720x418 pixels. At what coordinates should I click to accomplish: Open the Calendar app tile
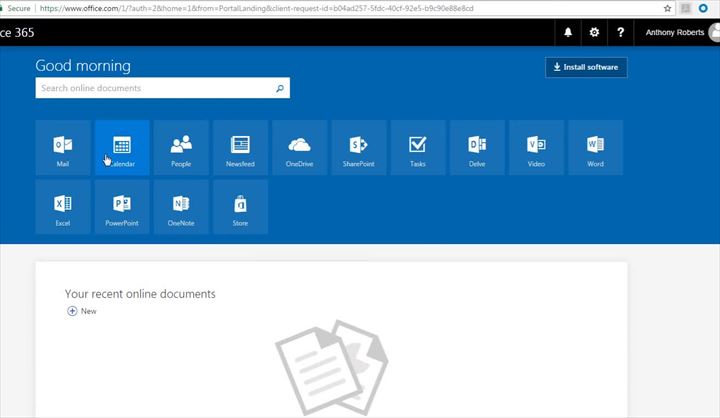pyautogui.click(x=122, y=147)
